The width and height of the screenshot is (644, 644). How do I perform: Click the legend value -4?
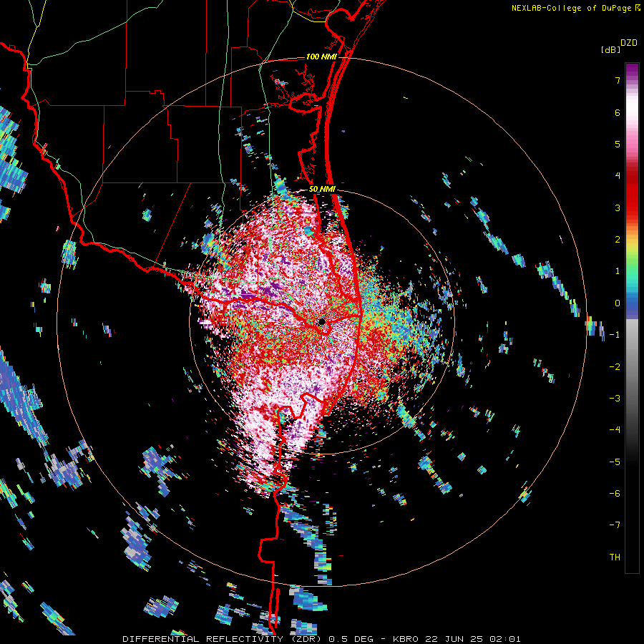615,429
